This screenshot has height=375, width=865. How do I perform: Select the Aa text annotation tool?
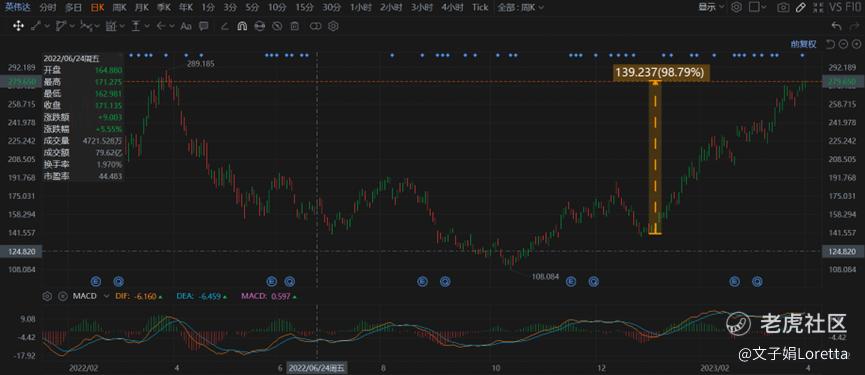click(x=186, y=26)
